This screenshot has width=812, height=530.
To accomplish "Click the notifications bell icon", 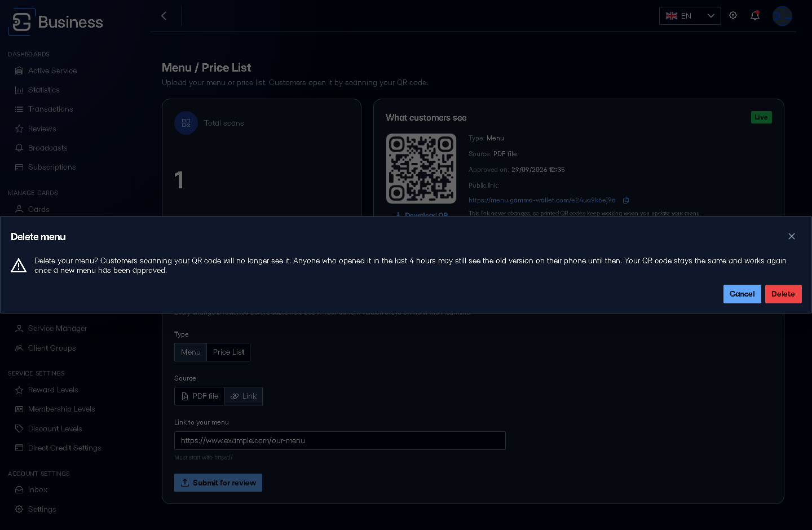I will pyautogui.click(x=755, y=16).
